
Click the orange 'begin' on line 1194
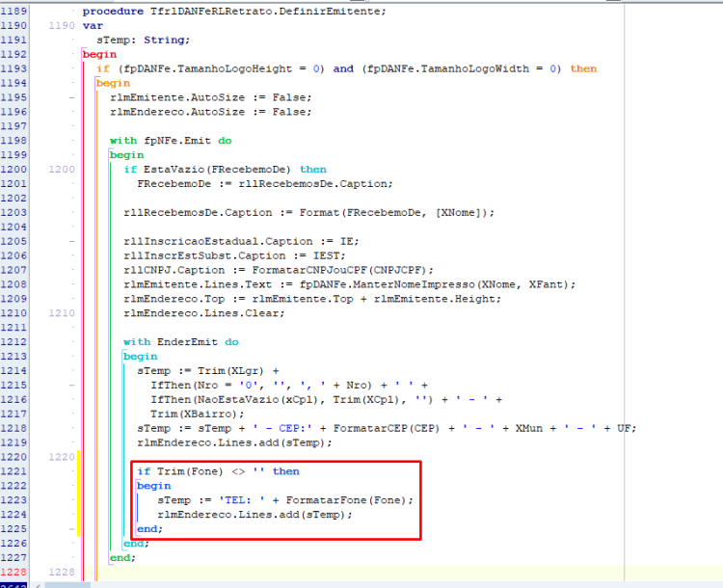coord(113,83)
